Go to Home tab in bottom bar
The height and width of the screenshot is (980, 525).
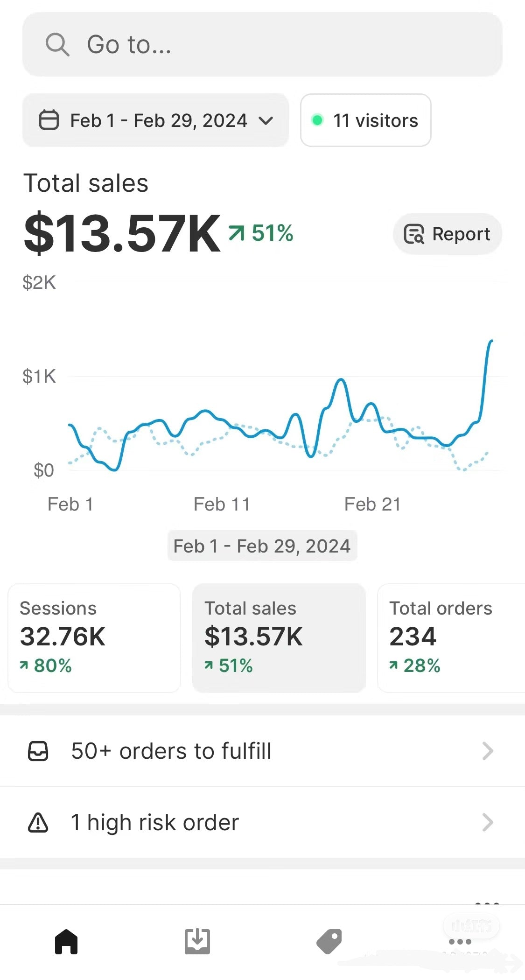tap(66, 941)
